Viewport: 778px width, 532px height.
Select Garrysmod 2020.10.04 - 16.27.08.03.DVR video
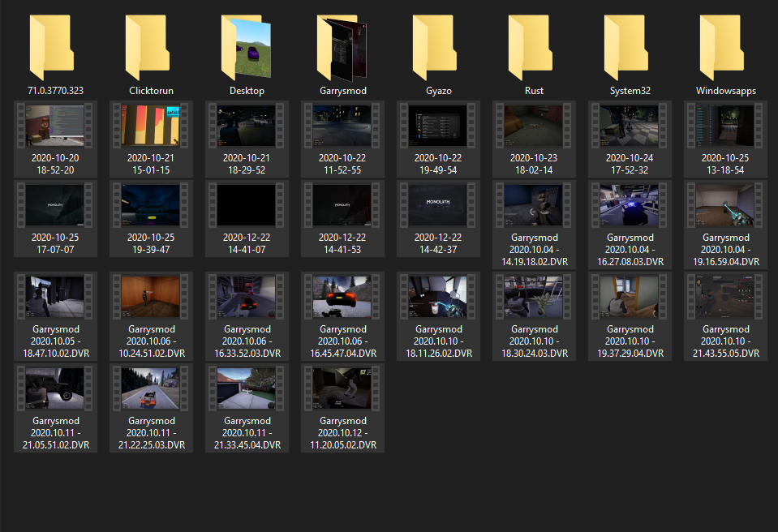[630, 225]
